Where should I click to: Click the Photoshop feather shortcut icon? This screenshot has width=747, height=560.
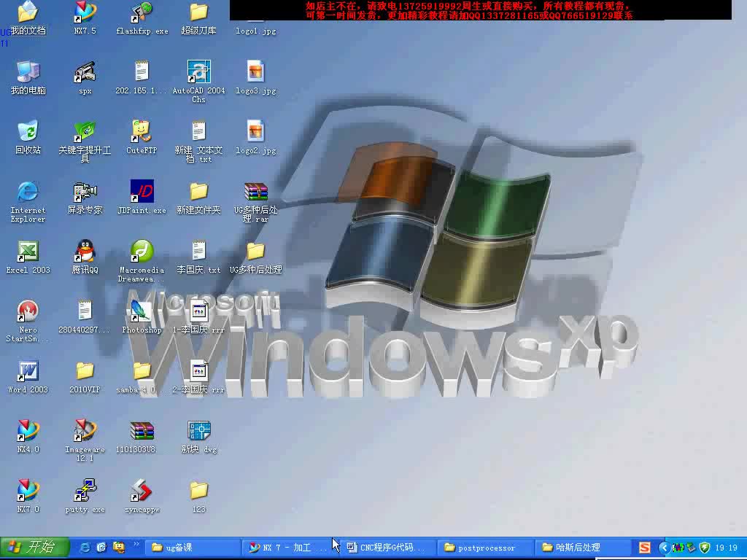[x=142, y=311]
